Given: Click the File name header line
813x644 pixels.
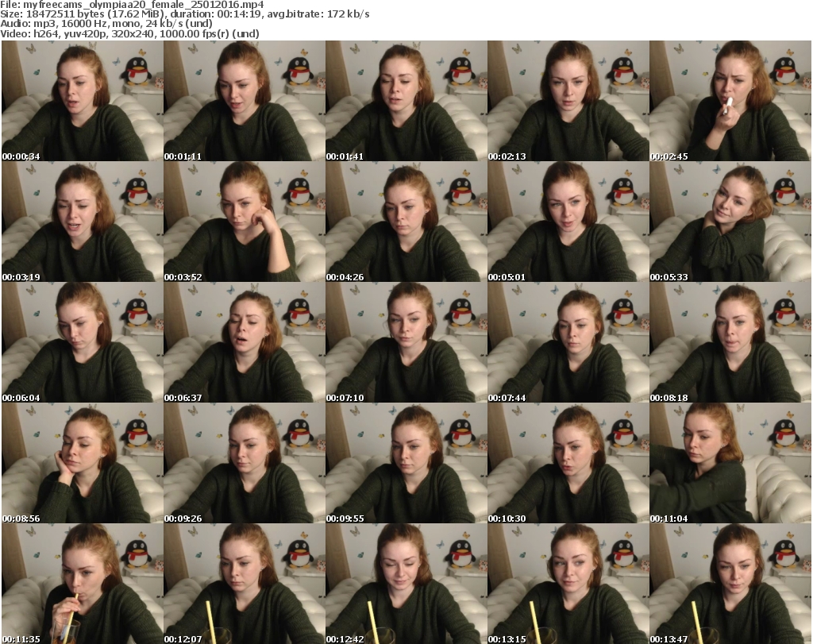Looking at the screenshot, I should pyautogui.click(x=133, y=5).
